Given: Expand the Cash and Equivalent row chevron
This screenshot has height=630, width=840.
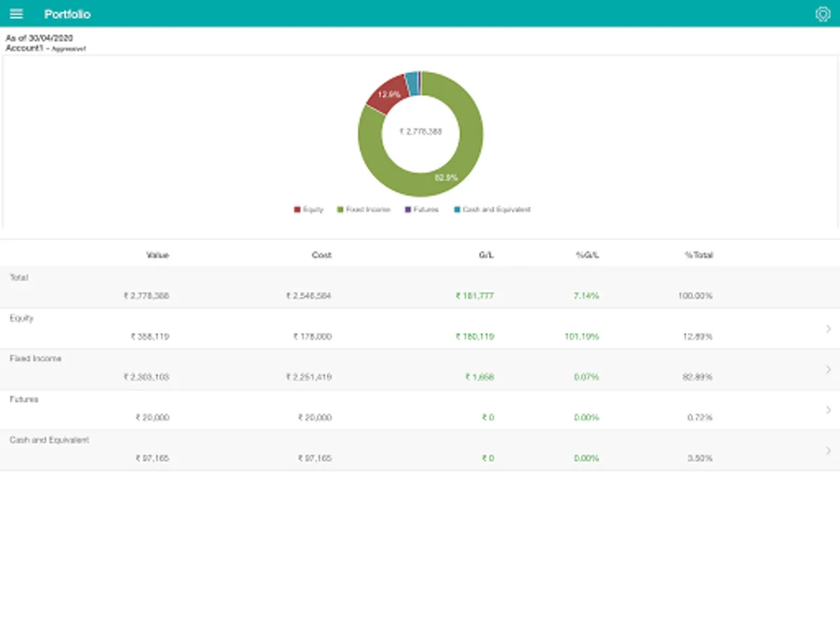Looking at the screenshot, I should pos(829,451).
